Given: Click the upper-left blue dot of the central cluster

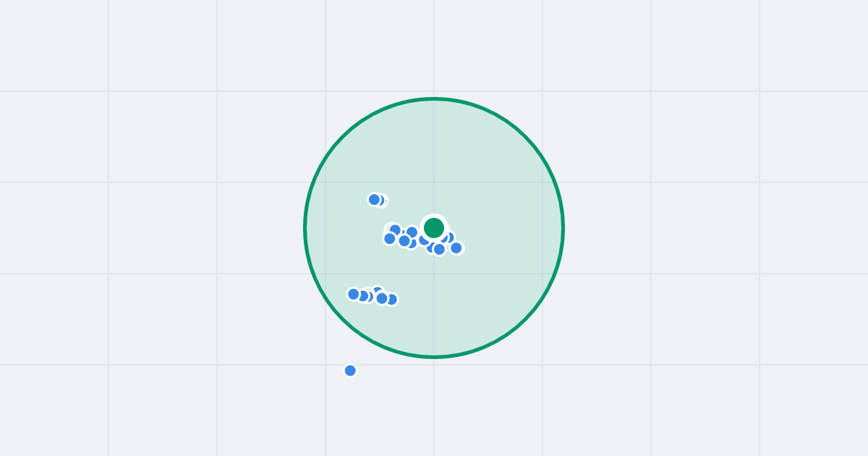Looking at the screenshot, I should pos(395,229).
